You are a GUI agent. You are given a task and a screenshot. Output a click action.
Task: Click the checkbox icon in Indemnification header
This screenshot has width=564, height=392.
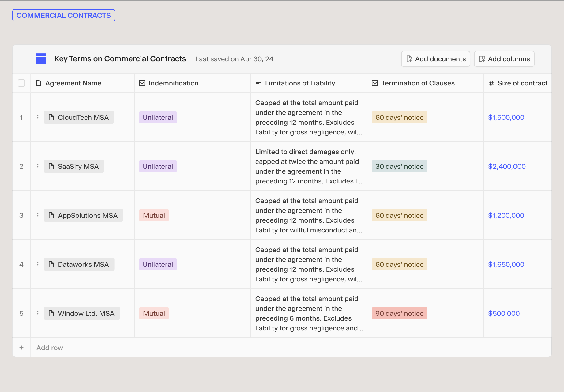click(x=142, y=83)
